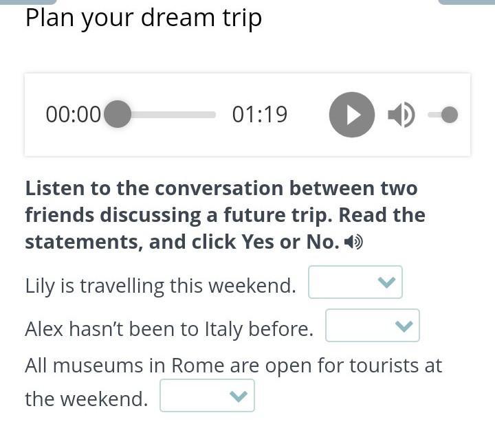
Task: Click the volume slider knob
Action: (450, 115)
